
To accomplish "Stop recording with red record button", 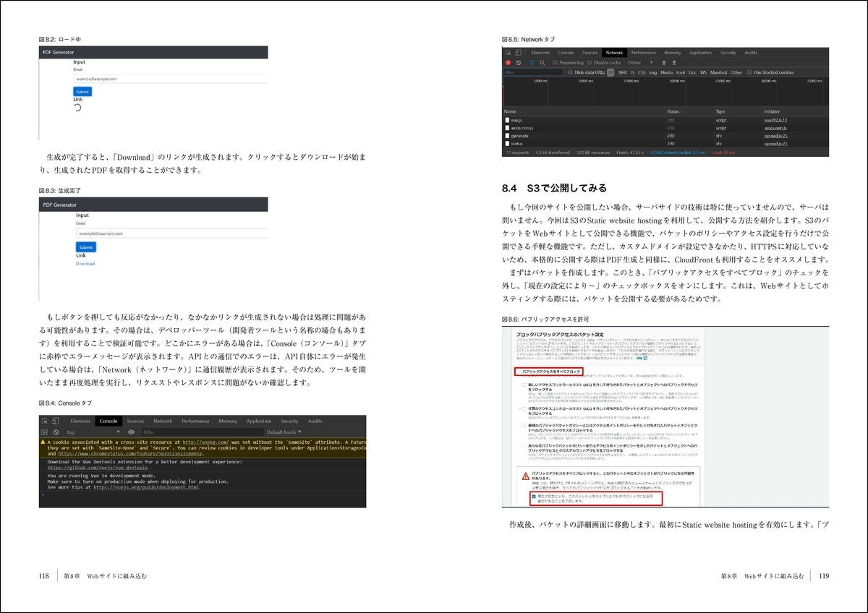I will (509, 63).
